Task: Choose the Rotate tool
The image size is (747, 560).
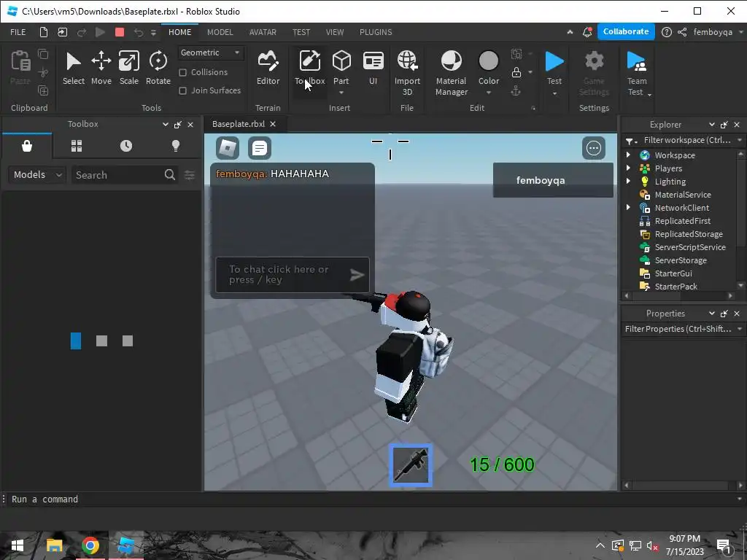Action: (158, 68)
